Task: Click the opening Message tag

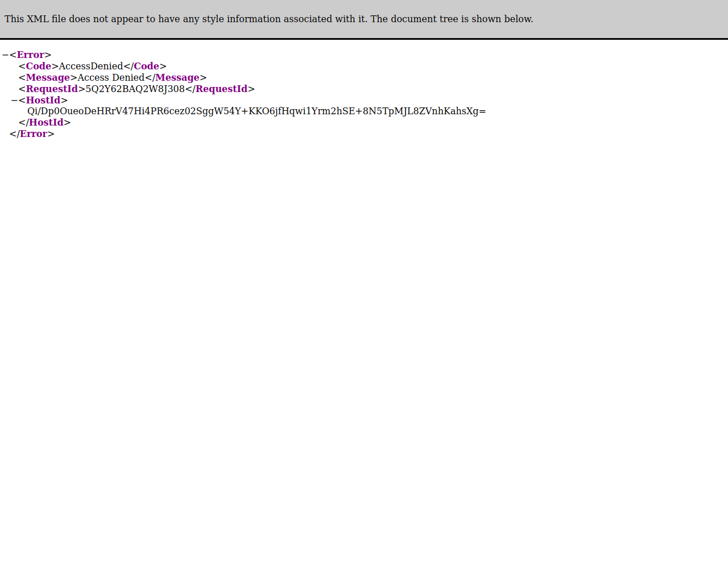Action: click(x=48, y=78)
